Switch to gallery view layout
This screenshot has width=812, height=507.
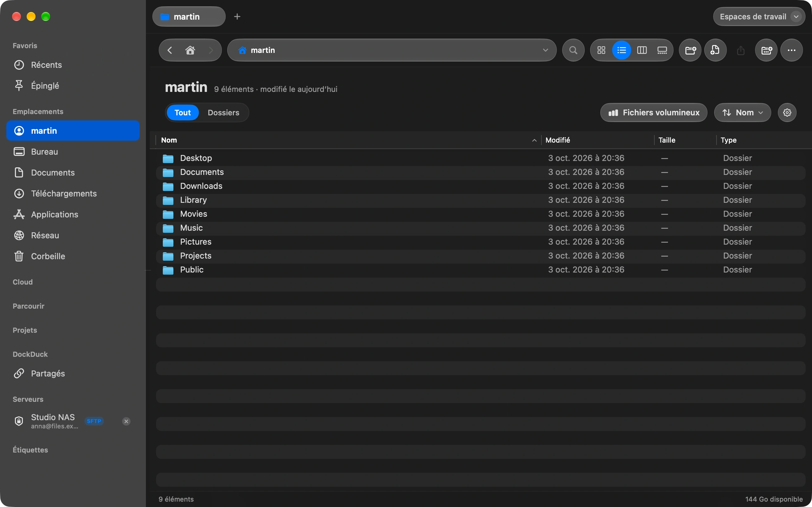click(x=662, y=50)
